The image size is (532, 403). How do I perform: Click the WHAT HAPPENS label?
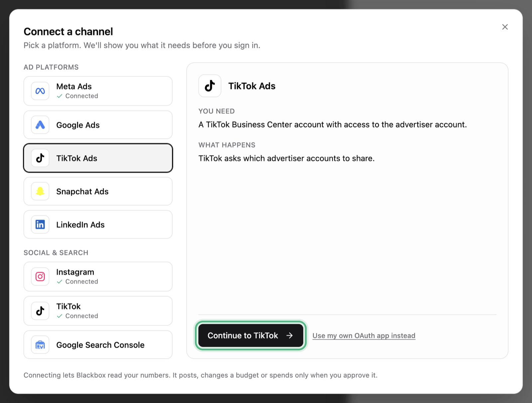227,145
